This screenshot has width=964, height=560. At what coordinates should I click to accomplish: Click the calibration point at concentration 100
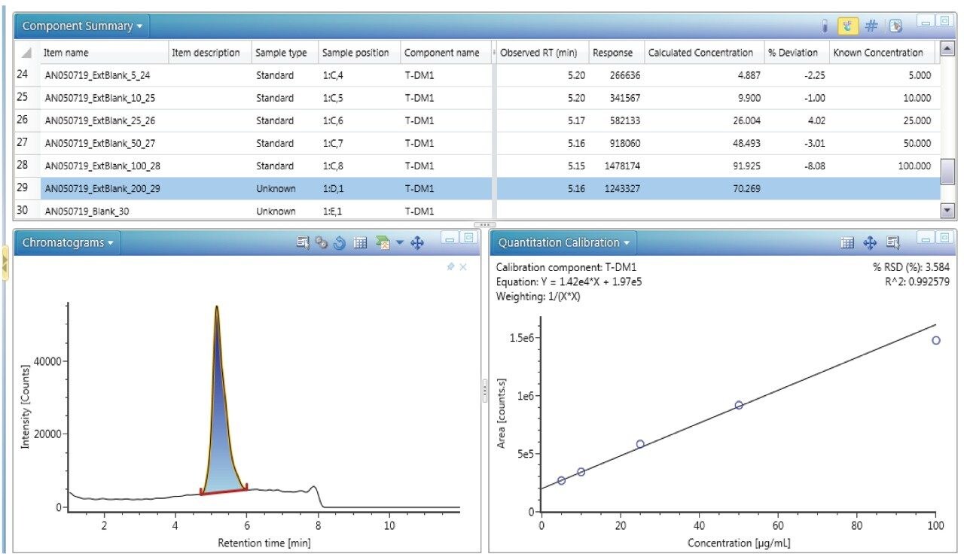[936, 340]
